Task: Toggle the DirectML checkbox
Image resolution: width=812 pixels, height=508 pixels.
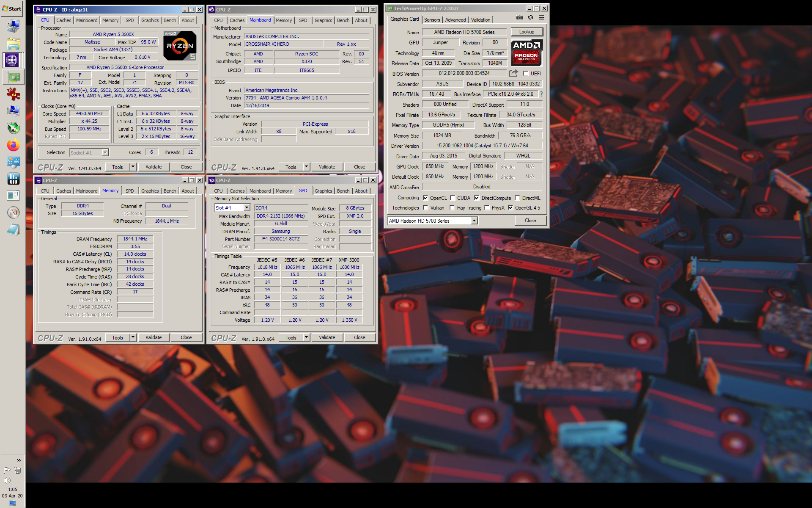Action: point(517,198)
